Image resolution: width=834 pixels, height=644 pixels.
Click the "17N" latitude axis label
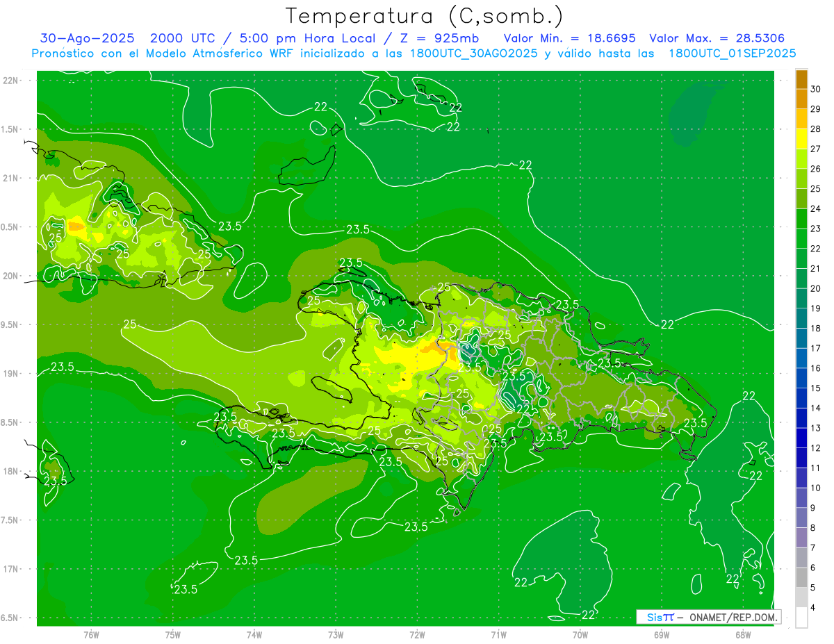(x=10, y=569)
